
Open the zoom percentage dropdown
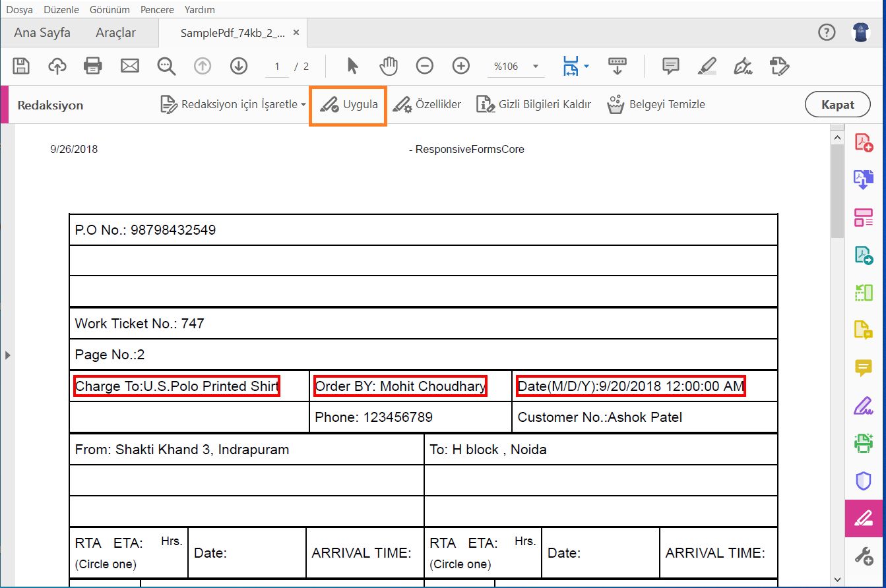[535, 67]
